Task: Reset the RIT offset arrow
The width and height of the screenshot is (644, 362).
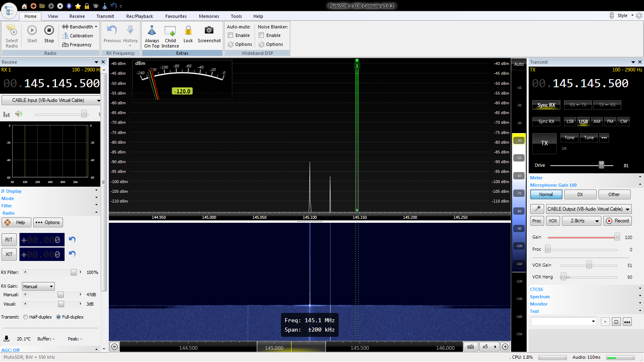Action: (72, 239)
